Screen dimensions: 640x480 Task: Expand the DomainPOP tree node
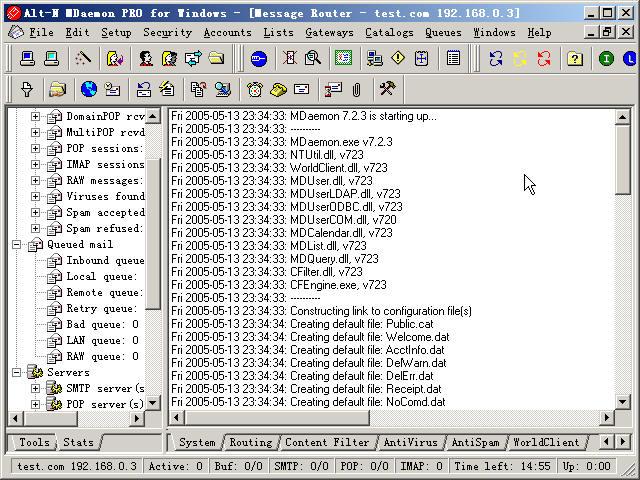click(35, 117)
